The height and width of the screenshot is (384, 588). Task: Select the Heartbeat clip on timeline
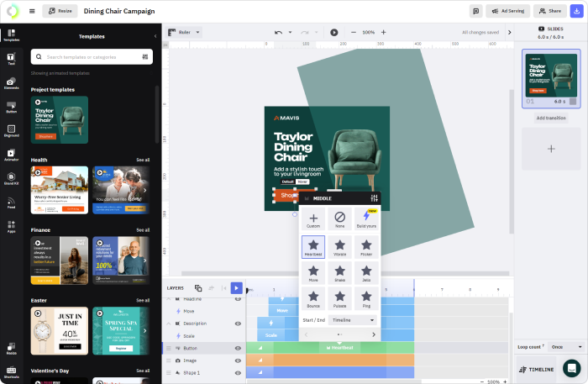click(x=339, y=348)
